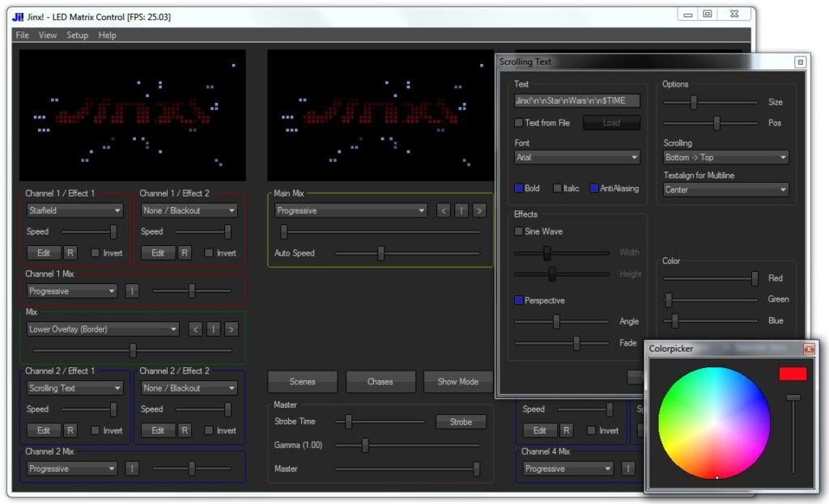829x504 pixels.
Task: Click the pause icon next to Channel 1 Mix dropdown
Action: click(133, 290)
